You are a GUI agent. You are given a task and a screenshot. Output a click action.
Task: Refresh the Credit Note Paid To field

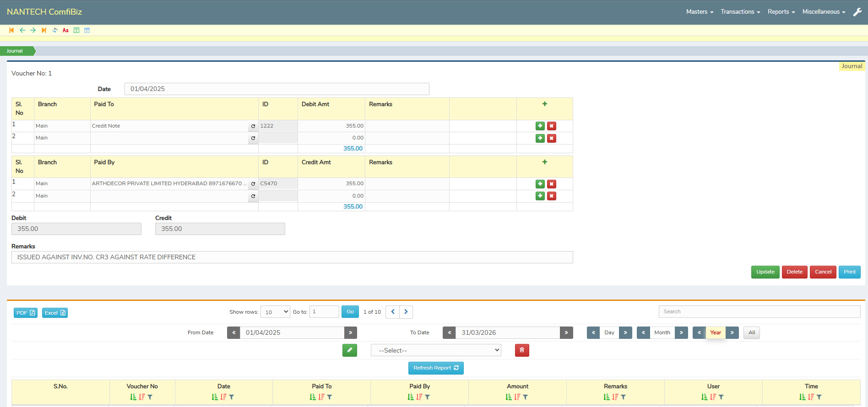[x=253, y=126]
